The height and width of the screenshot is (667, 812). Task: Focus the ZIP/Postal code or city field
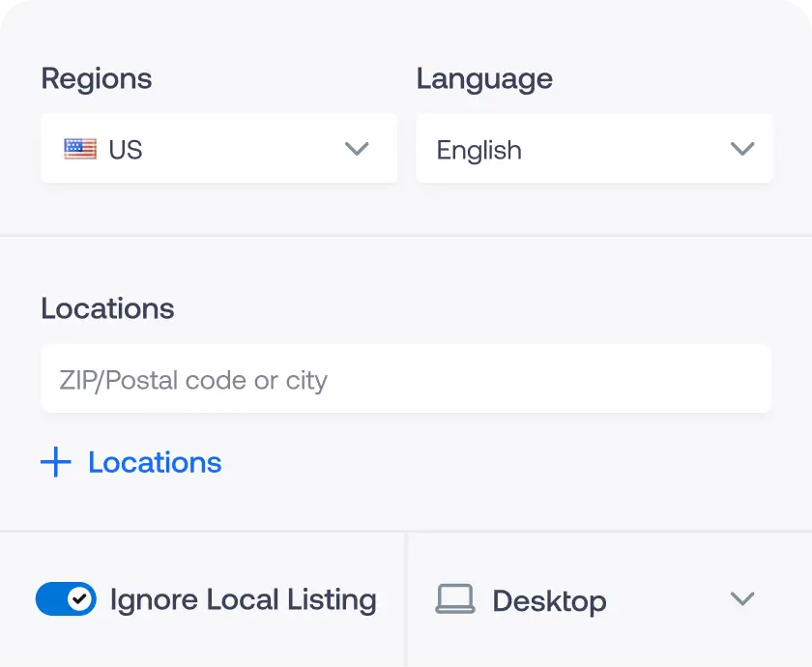point(406,379)
